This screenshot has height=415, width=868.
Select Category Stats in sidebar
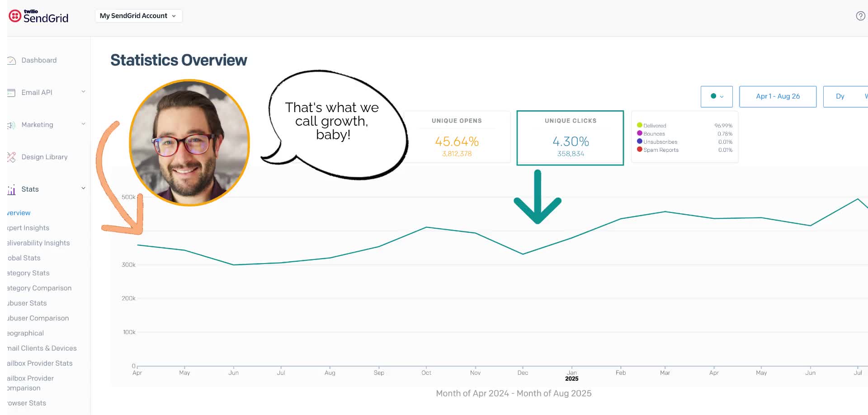[28, 273]
